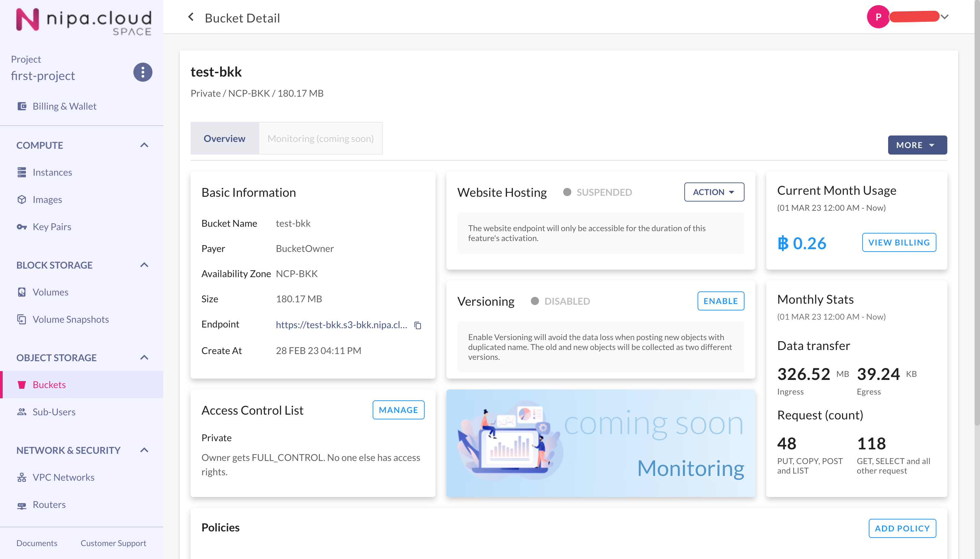
Task: Click VIEW BILLING button
Action: pyautogui.click(x=898, y=242)
